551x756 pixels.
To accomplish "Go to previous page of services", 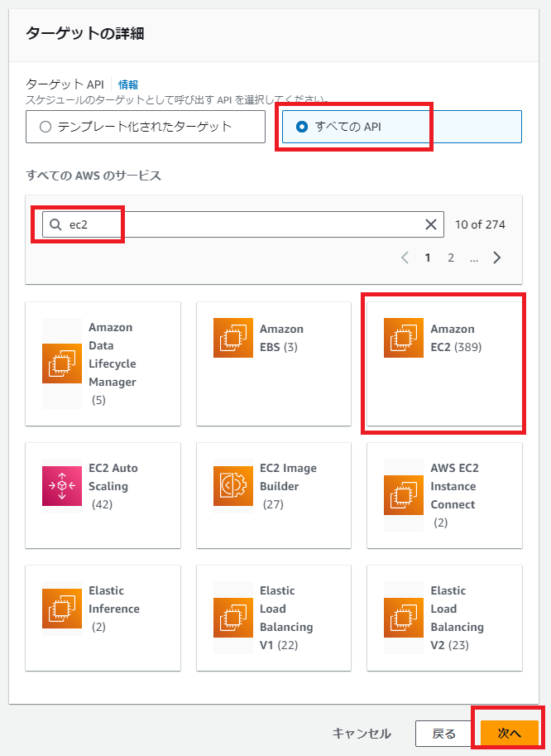I will (x=405, y=258).
